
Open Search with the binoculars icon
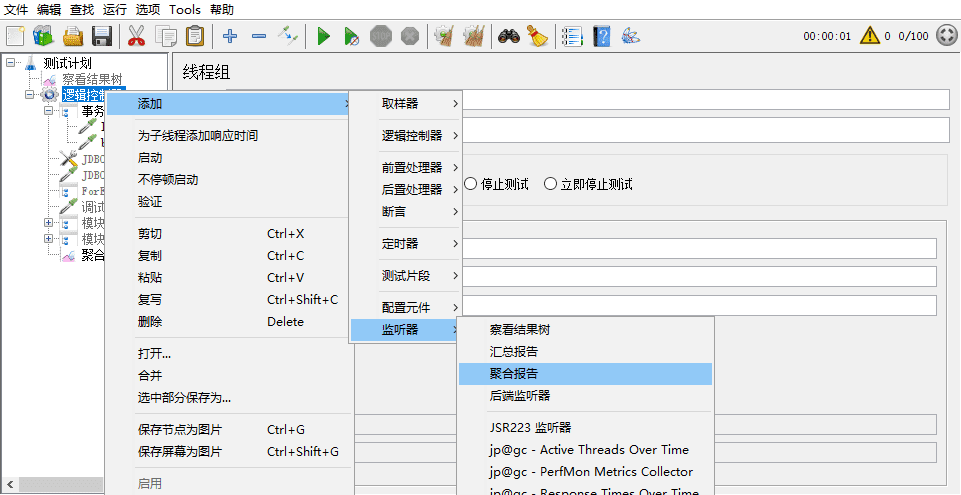[509, 36]
